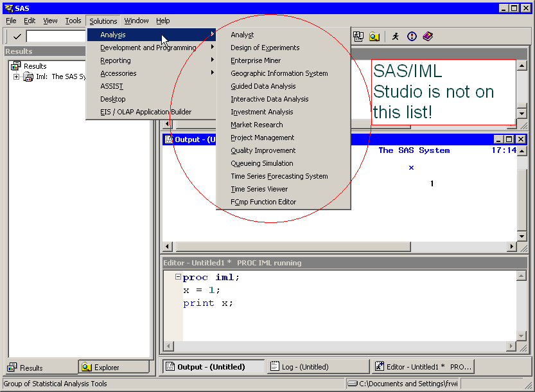Screen dimensions: 535x392
Task: Choose Quality Improvement
Action: (x=283, y=150)
